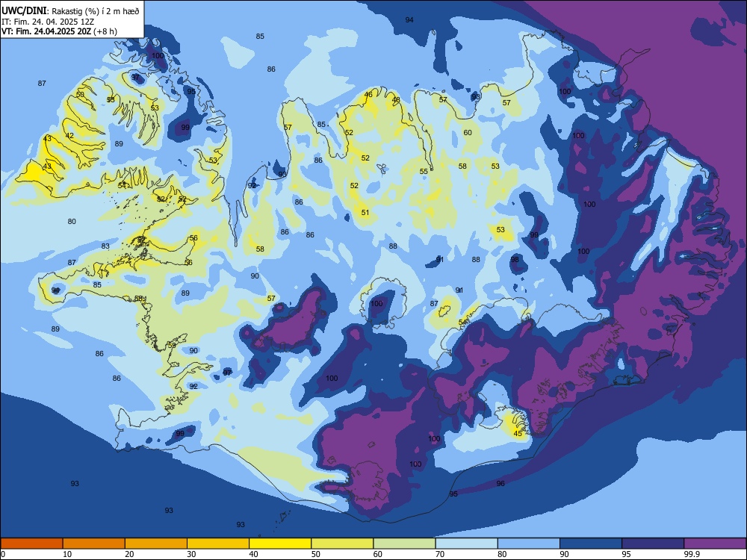Click the bright yellow 40–50 legend swatch
747x560 pixels.
280,544
